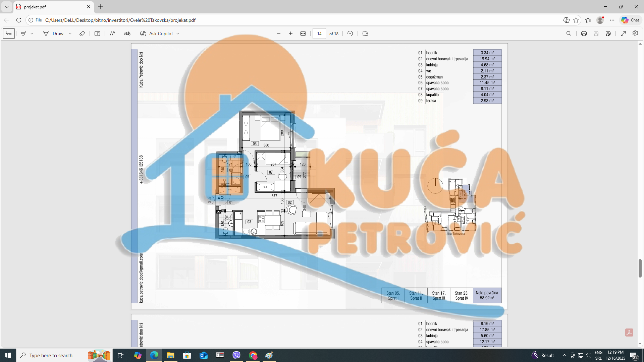Zoom in with the plus icon
The image size is (644, 362).
[x=290, y=34]
